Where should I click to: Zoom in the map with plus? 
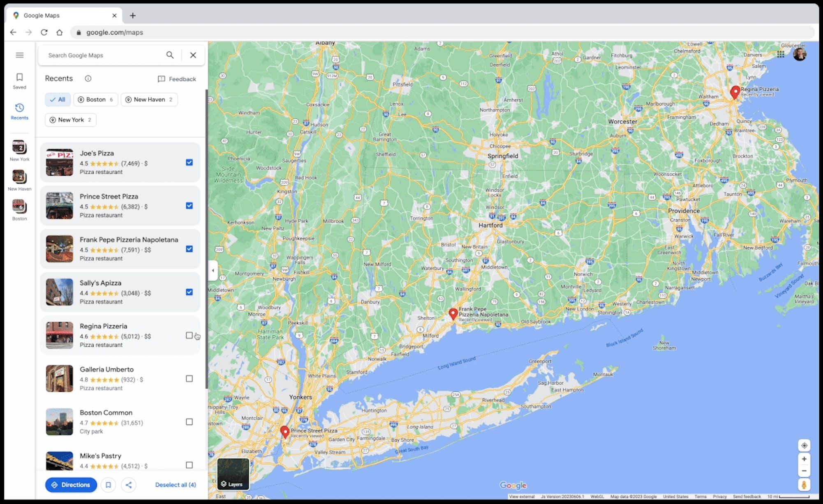tap(804, 459)
